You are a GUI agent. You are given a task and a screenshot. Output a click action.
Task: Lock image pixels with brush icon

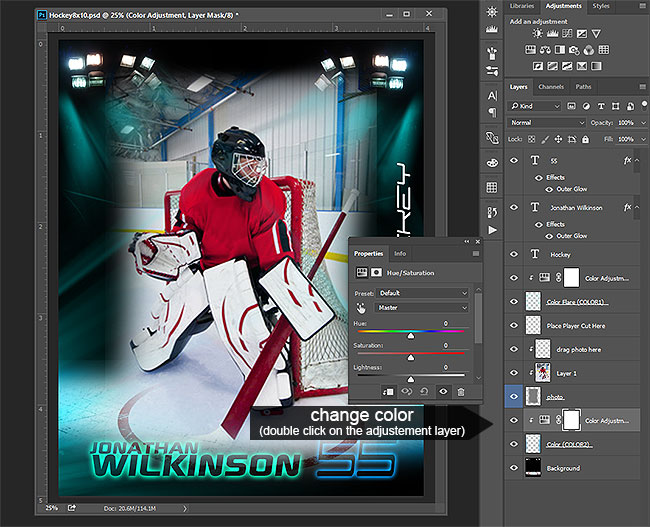[x=545, y=139]
